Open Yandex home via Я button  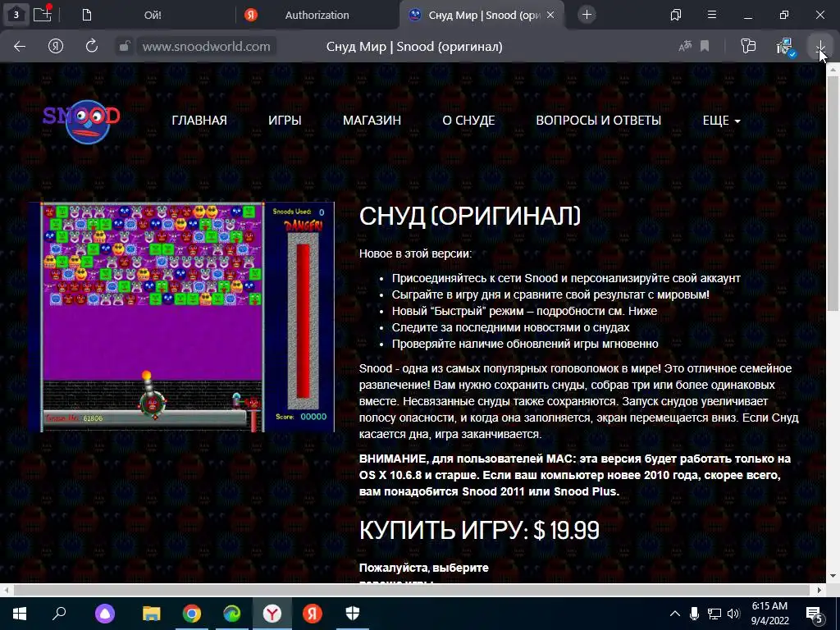(56, 47)
